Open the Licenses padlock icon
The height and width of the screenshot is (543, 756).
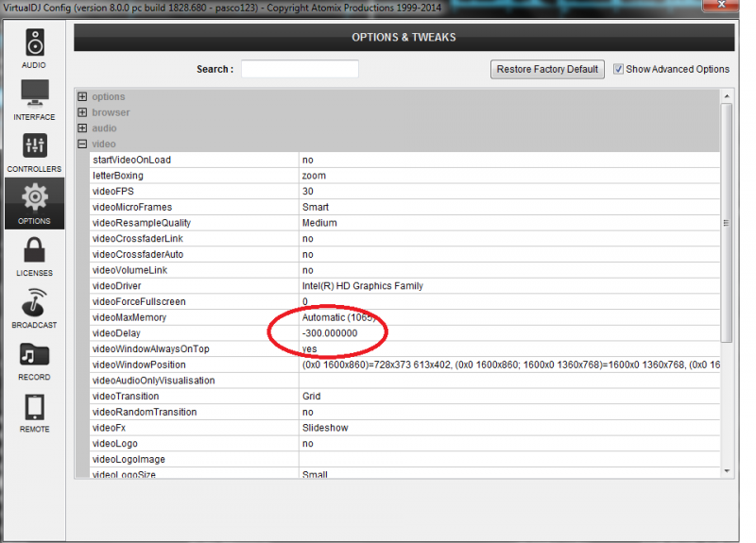coord(34,251)
